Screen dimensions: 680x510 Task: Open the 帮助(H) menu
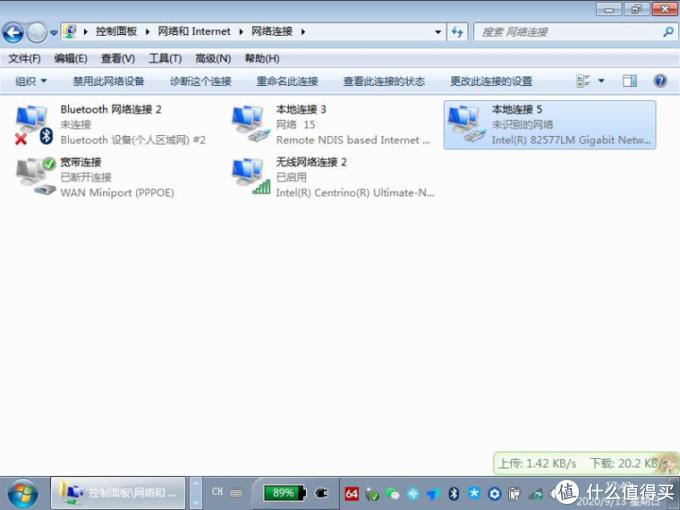[262, 59]
